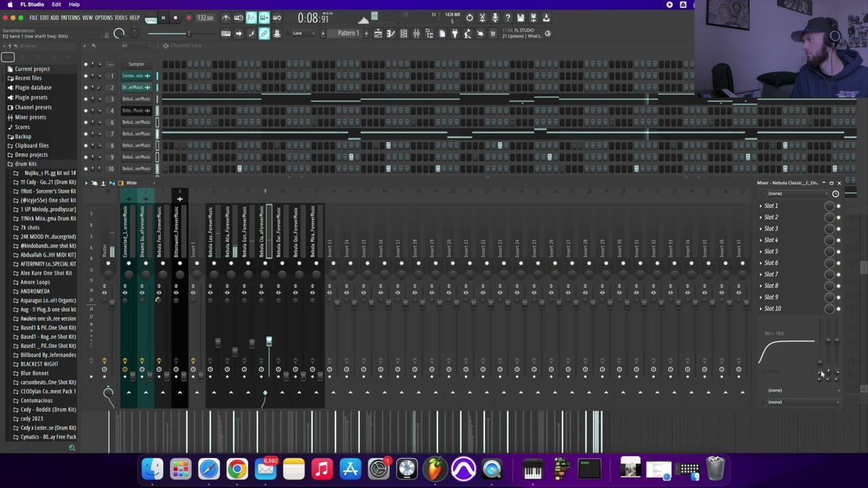Image resolution: width=868 pixels, height=488 pixels.
Task: Mute channel 1 Conne..usic
Action: pyautogui.click(x=85, y=76)
